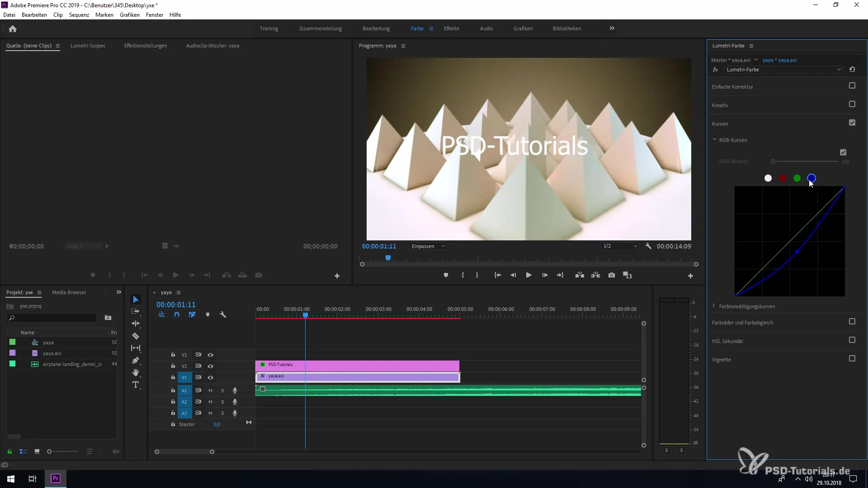Select white luma curve channel
This screenshot has width=868, height=488.
point(768,178)
